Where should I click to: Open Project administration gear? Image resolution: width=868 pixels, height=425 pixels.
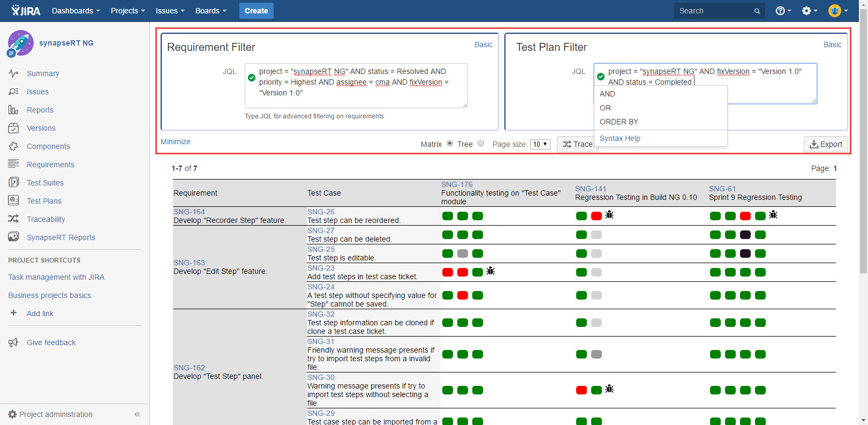pos(12,414)
